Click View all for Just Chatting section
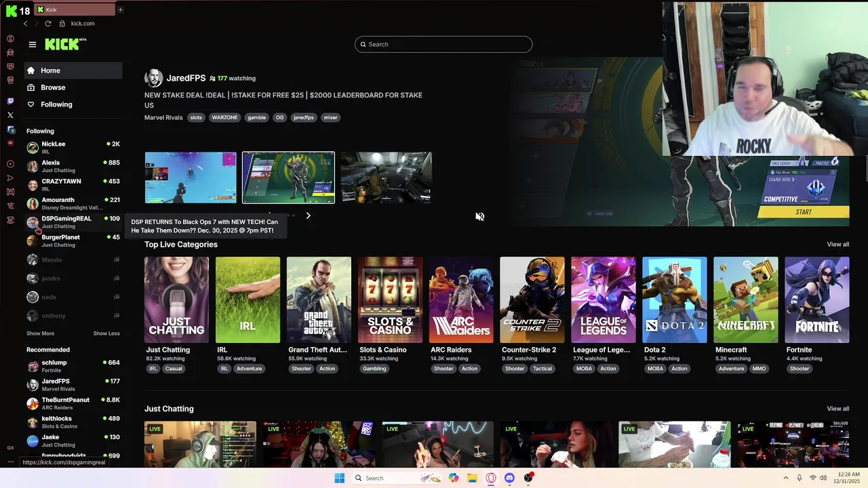The image size is (868, 488). (x=837, y=409)
